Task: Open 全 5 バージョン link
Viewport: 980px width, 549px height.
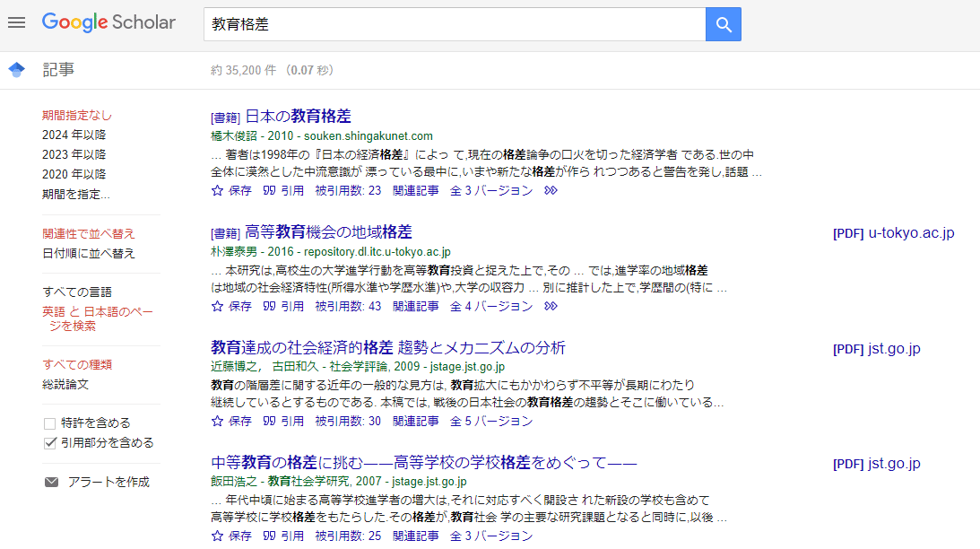Action: pos(491,422)
